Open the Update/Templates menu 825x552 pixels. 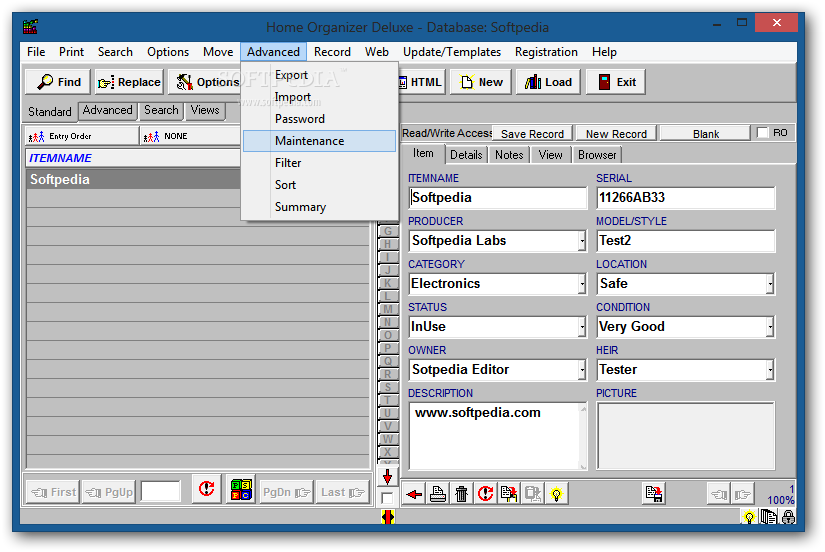(x=451, y=52)
